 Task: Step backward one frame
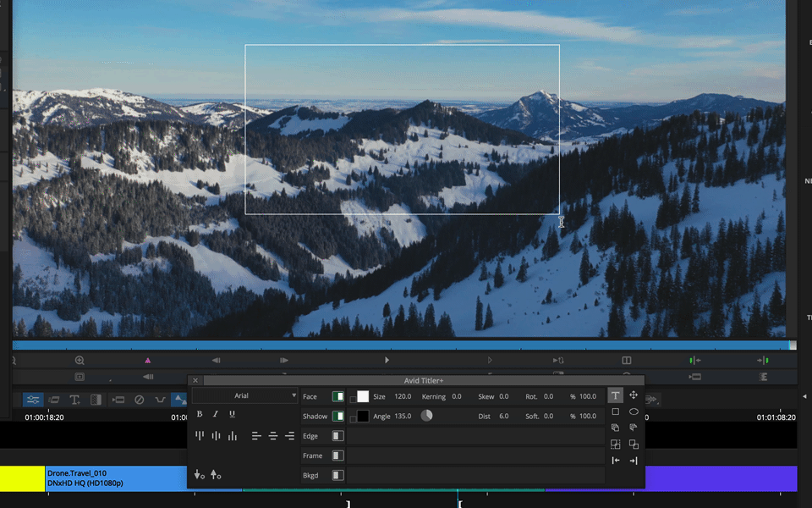click(x=217, y=361)
